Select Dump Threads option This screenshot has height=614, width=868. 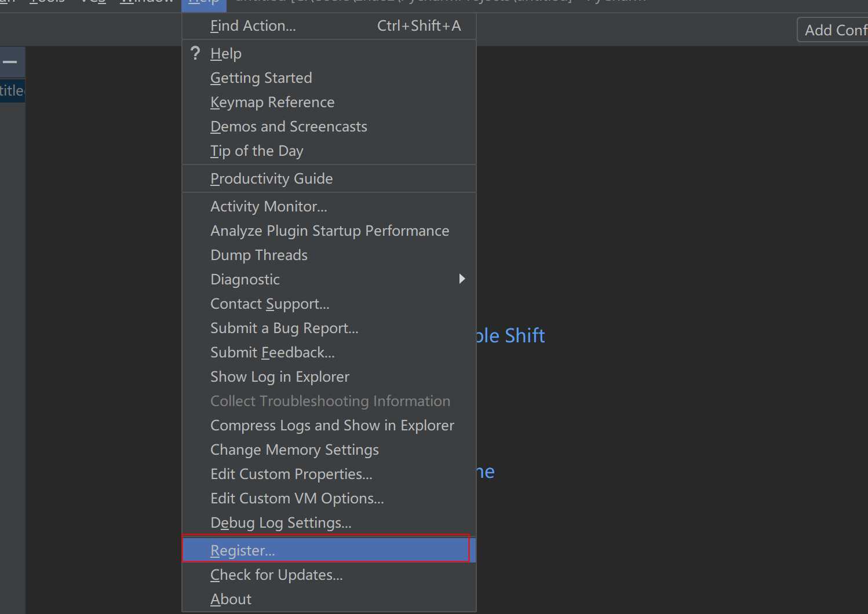pos(259,255)
